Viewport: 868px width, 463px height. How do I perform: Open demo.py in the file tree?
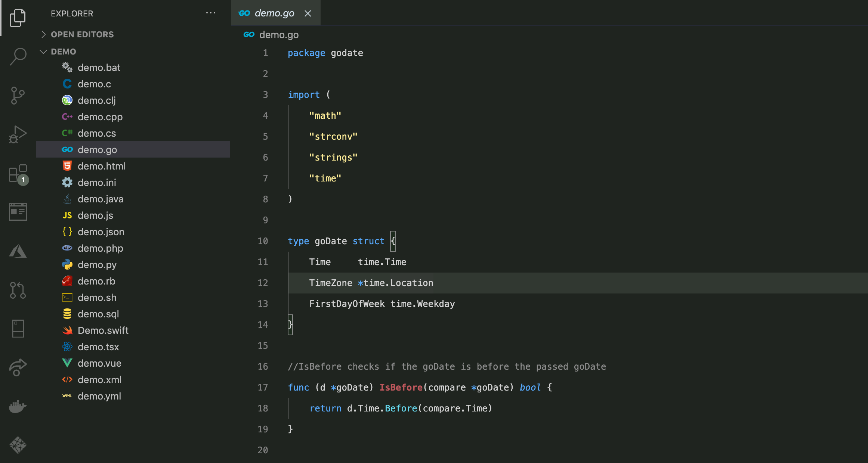coord(97,265)
